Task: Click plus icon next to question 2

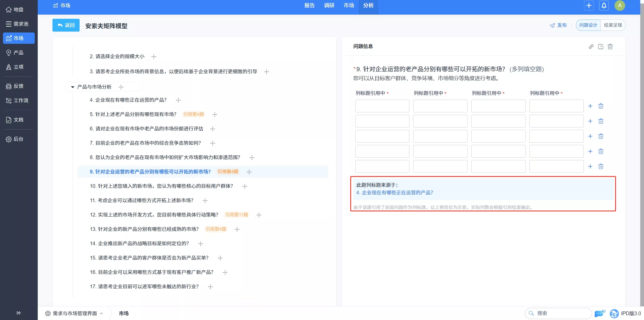Action: pyautogui.click(x=154, y=57)
